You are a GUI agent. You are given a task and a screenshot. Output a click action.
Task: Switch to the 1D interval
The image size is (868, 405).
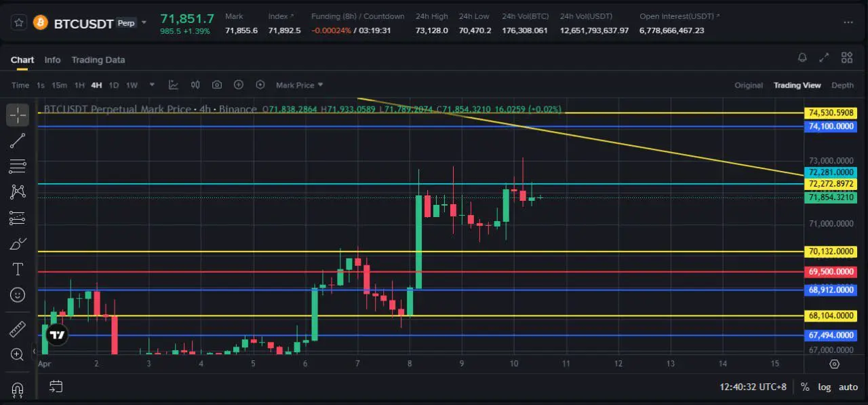click(x=114, y=85)
